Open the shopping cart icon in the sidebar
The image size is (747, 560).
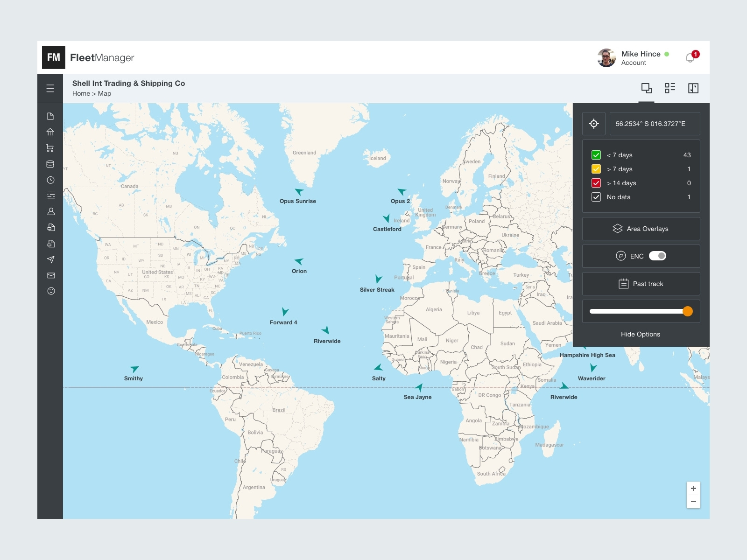pyautogui.click(x=51, y=147)
